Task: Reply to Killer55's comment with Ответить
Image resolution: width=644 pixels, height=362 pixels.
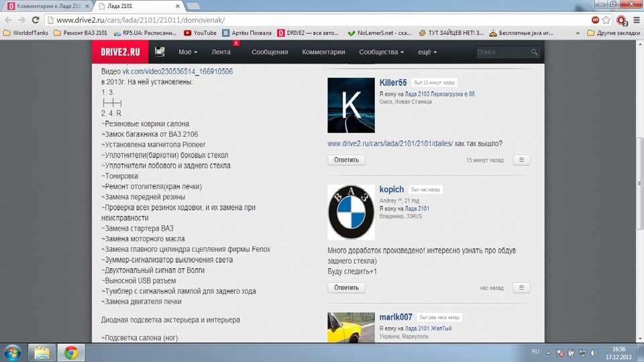Action: coord(346,160)
